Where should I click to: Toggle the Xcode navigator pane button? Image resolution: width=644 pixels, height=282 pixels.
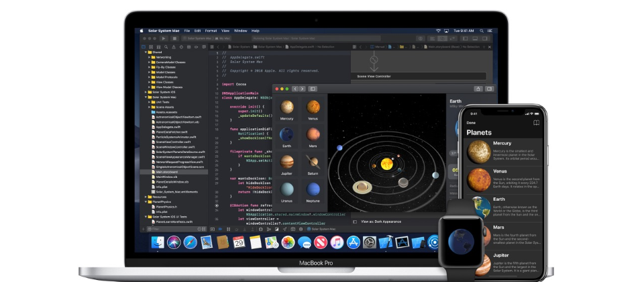point(466,38)
